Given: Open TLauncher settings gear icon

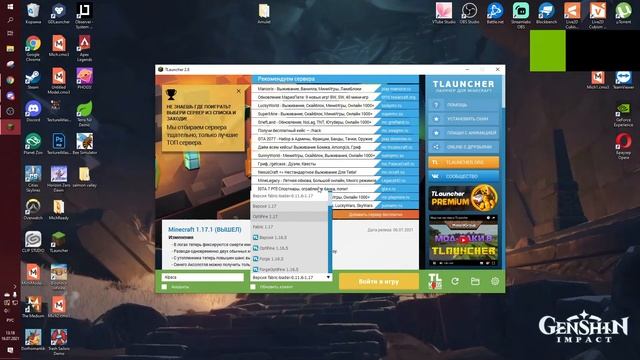Looking at the screenshot, I should click(x=495, y=281).
